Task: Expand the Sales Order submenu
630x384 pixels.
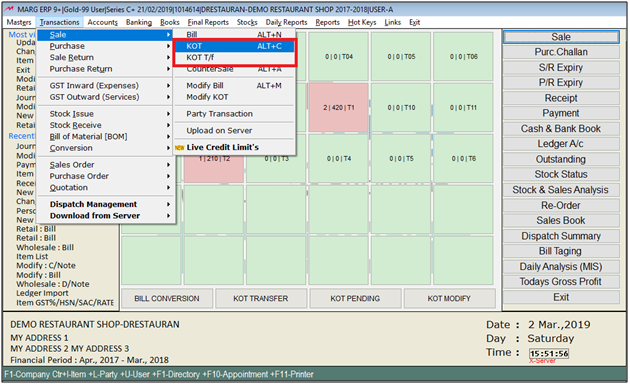Action: click(106, 165)
